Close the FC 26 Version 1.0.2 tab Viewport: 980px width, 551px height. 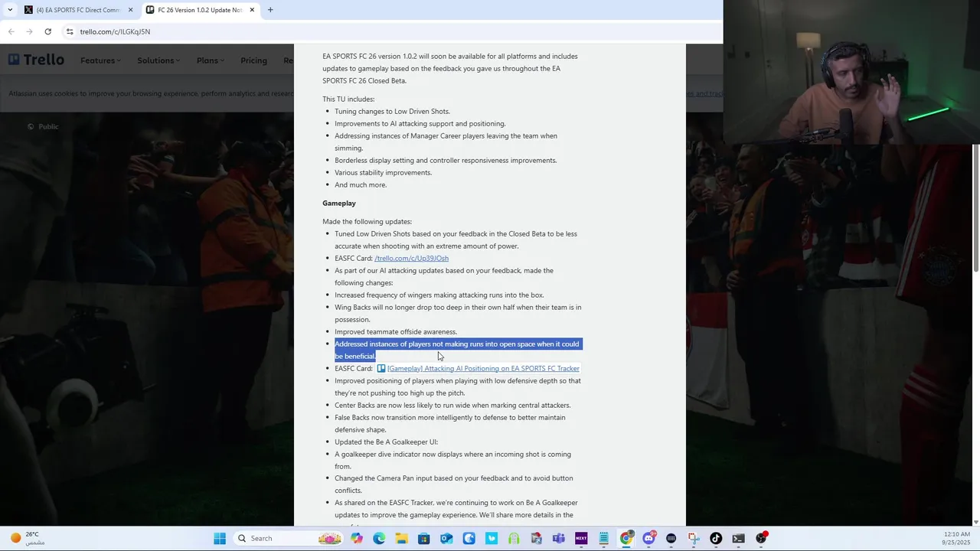click(x=252, y=10)
